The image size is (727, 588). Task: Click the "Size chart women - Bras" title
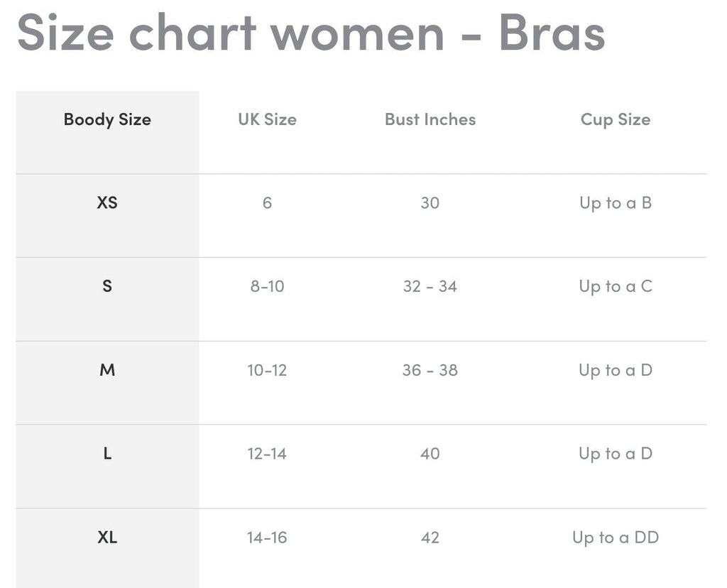tap(311, 32)
